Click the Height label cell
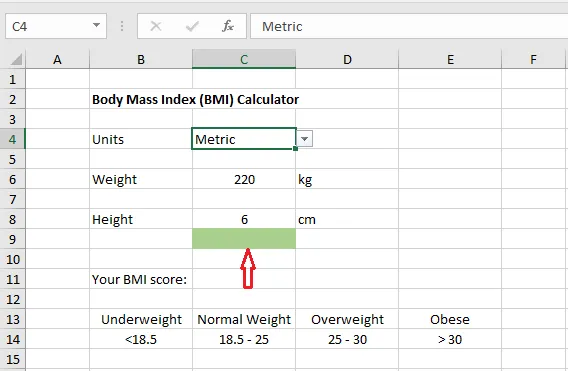Viewport: 568px width, 371px height. tap(141, 219)
